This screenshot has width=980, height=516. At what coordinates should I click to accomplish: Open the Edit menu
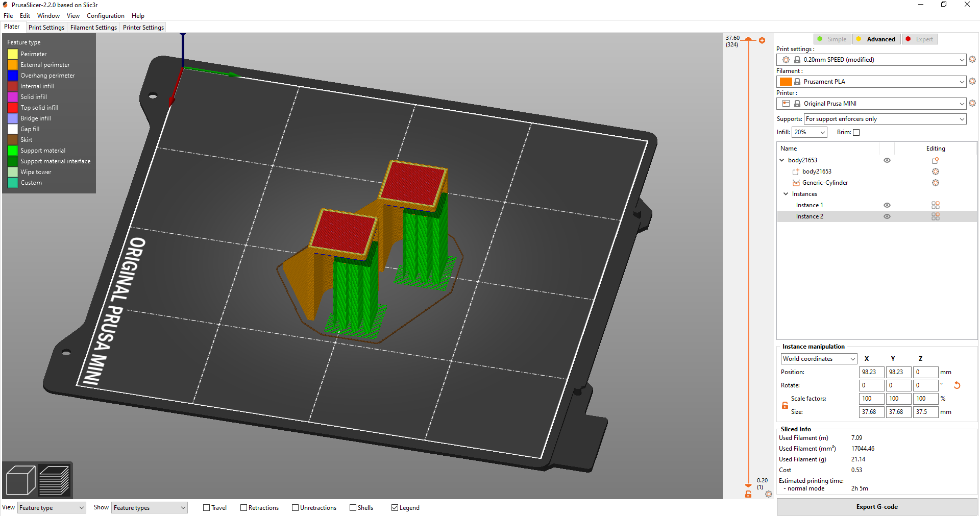pos(25,16)
